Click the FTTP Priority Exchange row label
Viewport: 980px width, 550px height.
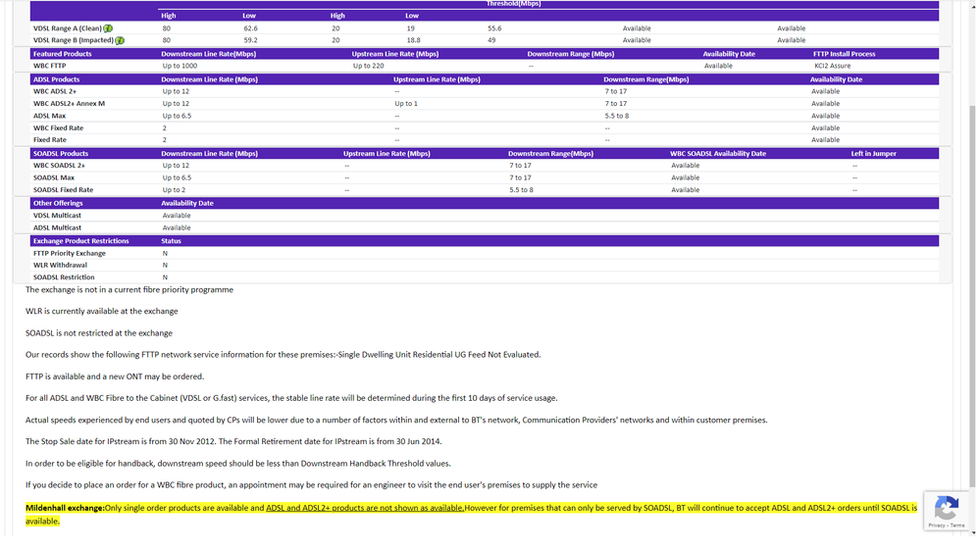coord(70,253)
